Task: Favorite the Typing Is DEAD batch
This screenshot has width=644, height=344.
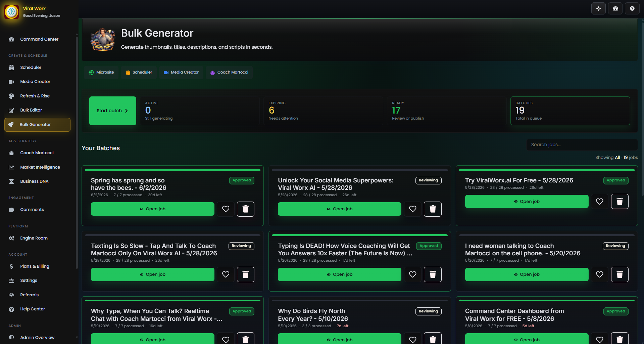Action: (x=413, y=274)
